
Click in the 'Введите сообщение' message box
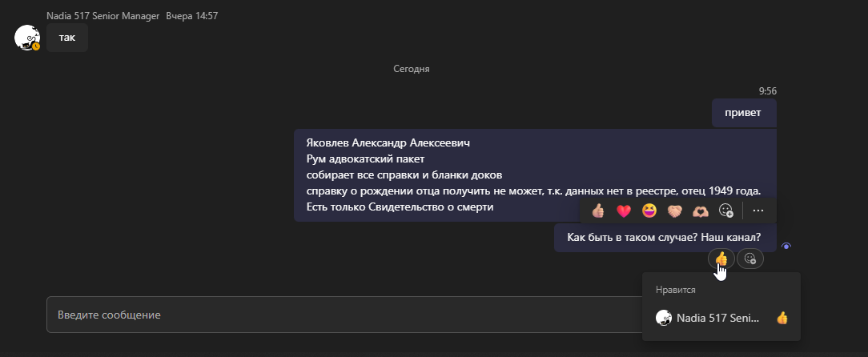[320, 315]
